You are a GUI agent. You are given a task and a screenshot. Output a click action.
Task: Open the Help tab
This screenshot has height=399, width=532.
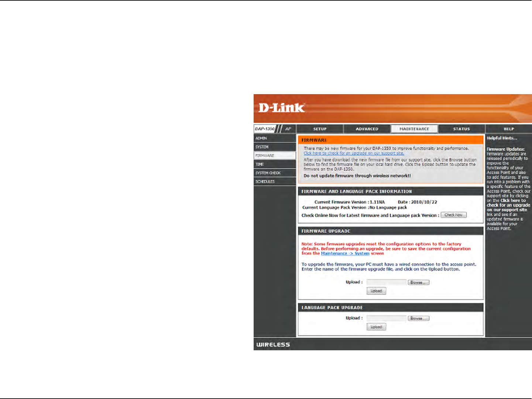(509, 129)
